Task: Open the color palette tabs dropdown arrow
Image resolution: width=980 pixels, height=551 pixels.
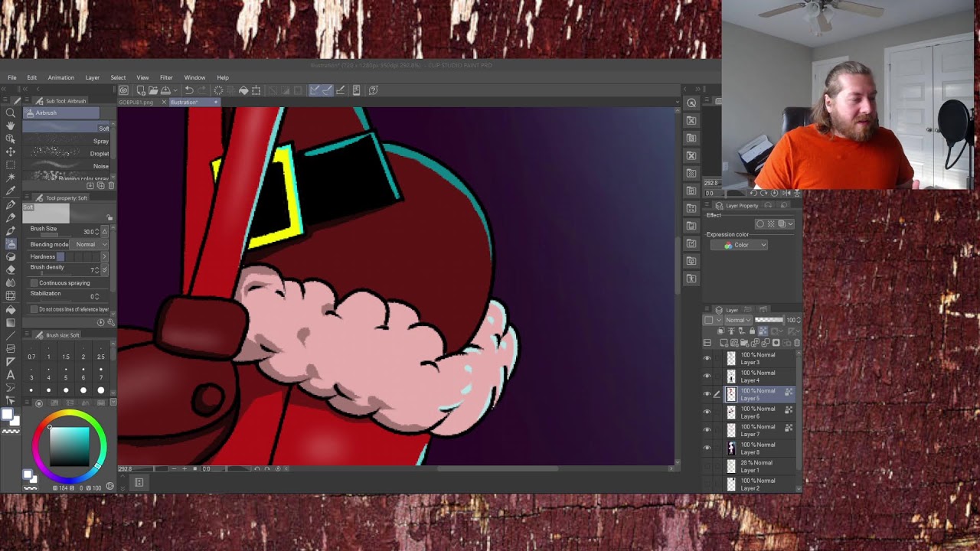Action: point(113,402)
